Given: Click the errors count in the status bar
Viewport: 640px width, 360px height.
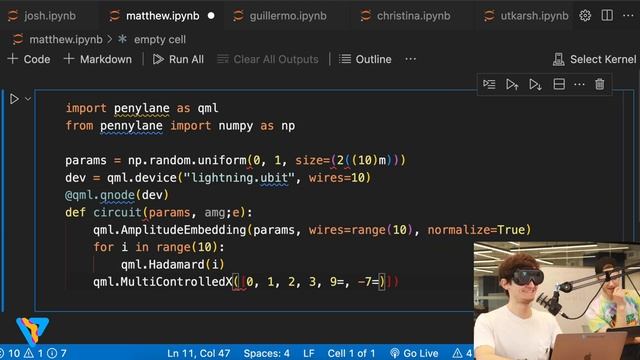Looking at the screenshot, I should pyautogui.click(x=11, y=353).
